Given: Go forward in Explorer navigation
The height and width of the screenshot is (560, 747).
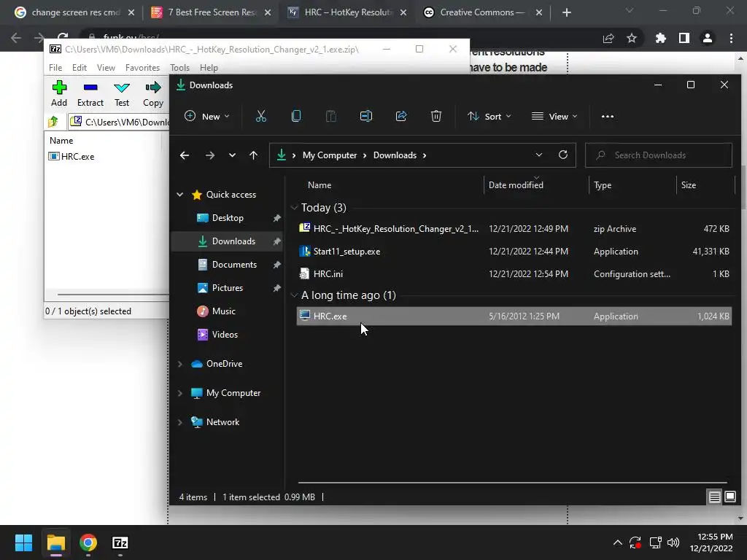Looking at the screenshot, I should [209, 155].
